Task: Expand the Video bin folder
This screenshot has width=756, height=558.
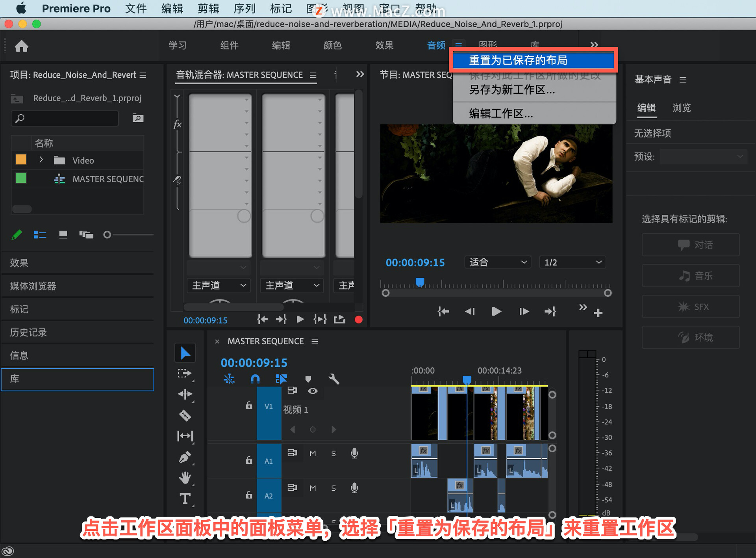Action: click(41, 160)
